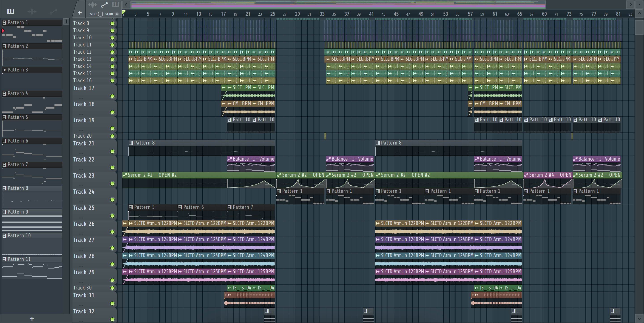Mute Track 17 with its green LED

click(x=112, y=96)
